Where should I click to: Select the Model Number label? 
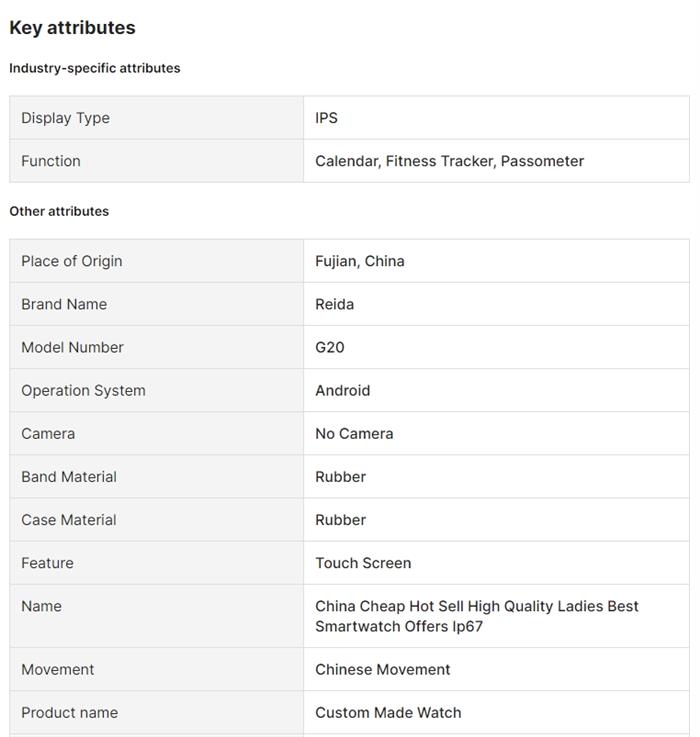click(x=72, y=347)
